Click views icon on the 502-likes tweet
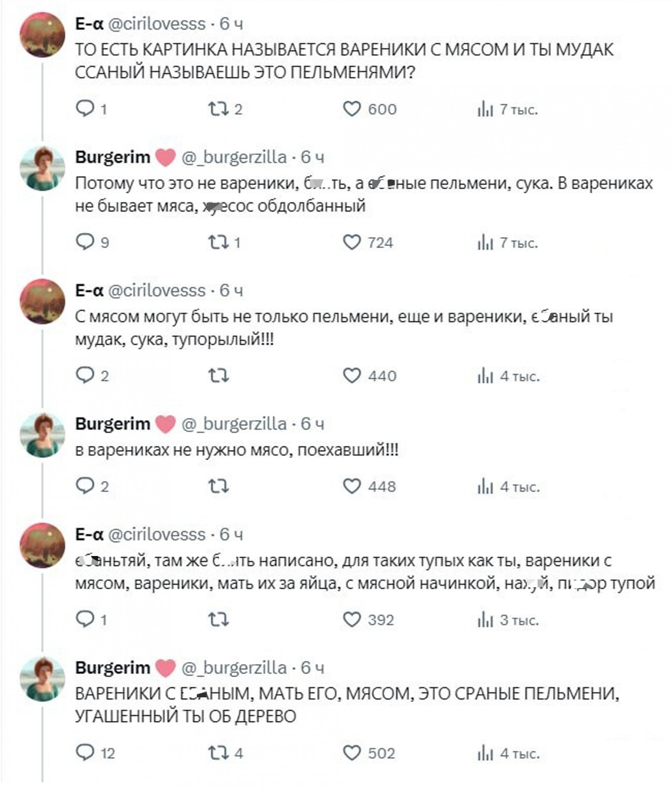The width and height of the screenshot is (672, 789). click(485, 753)
